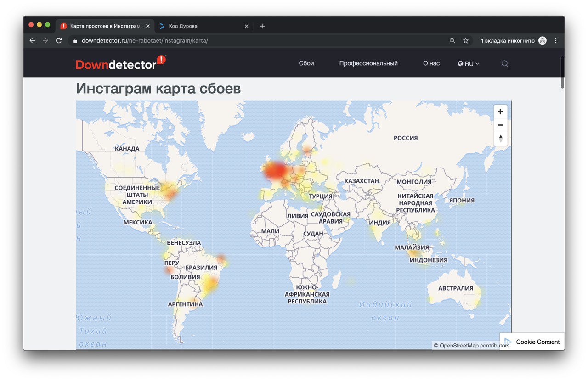The width and height of the screenshot is (588, 381).
Task: Bookmark this page with star icon
Action: 465,40
